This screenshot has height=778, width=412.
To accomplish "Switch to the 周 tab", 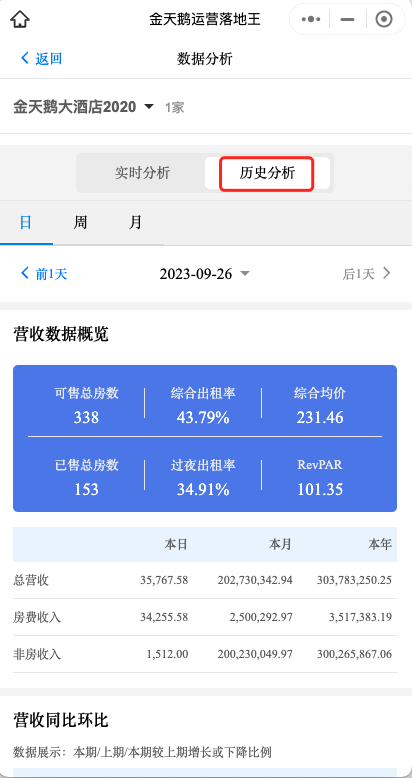I will pos(80,222).
